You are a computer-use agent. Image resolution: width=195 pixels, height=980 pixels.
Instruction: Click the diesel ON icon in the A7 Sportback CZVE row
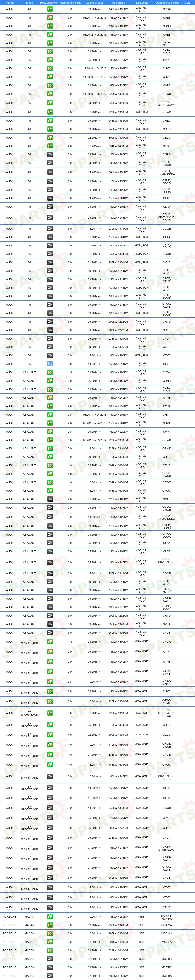(x=50, y=887)
